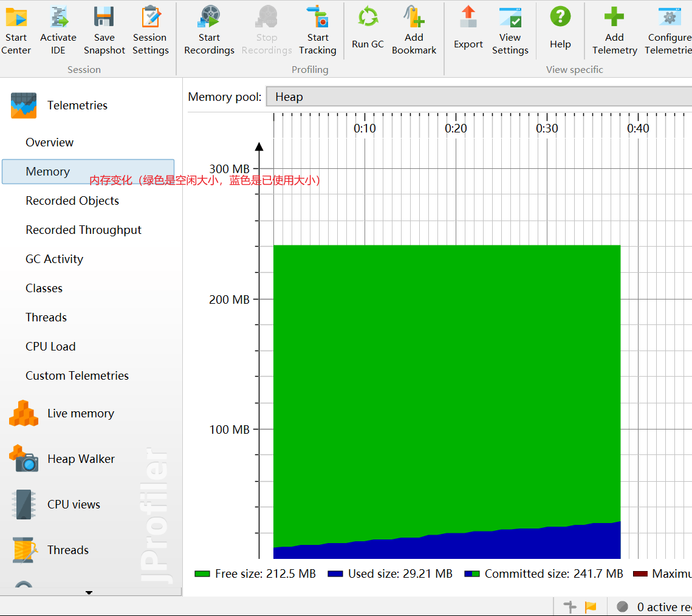The image size is (692, 616).
Task: Add a bookmark to the timeline
Action: [x=414, y=18]
